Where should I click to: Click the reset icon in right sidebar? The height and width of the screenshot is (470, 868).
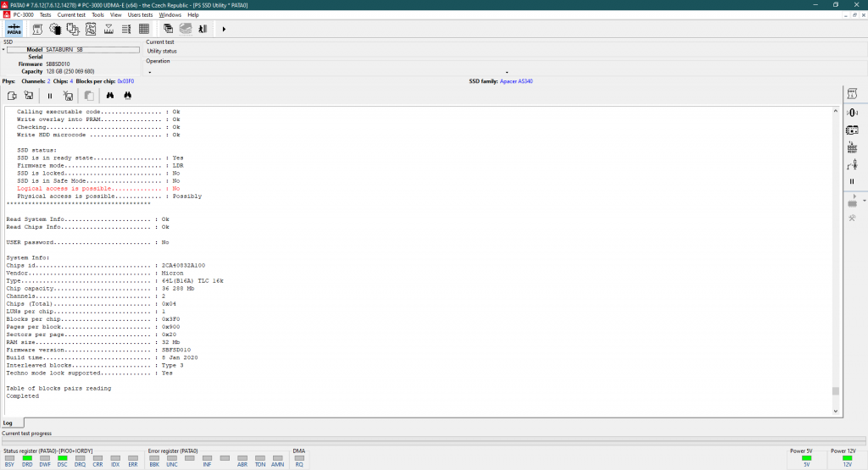pyautogui.click(x=852, y=147)
